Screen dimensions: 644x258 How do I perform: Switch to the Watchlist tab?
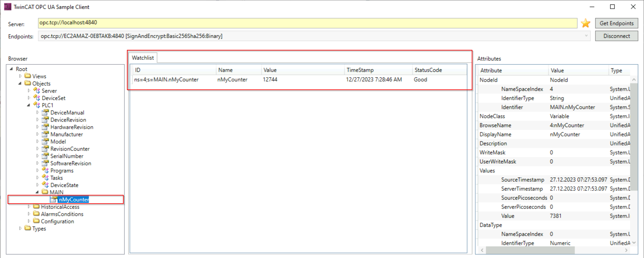click(143, 58)
